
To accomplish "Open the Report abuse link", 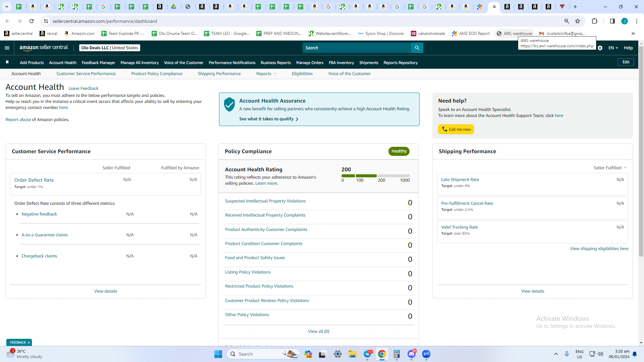I will 18,120.
